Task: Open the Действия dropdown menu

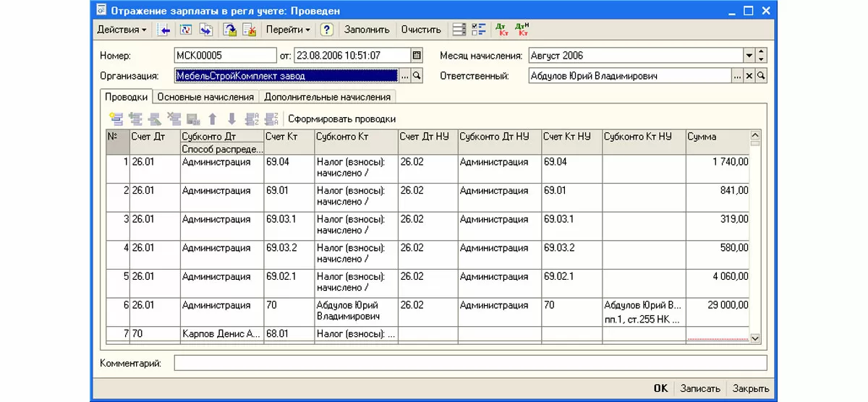Action: (x=122, y=30)
